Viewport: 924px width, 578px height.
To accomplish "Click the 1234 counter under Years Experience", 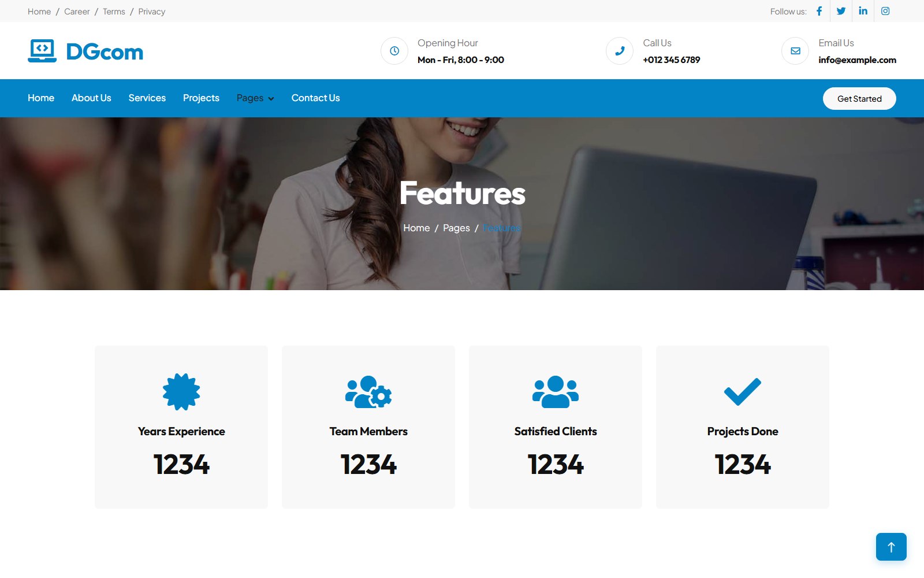I will [x=181, y=465].
